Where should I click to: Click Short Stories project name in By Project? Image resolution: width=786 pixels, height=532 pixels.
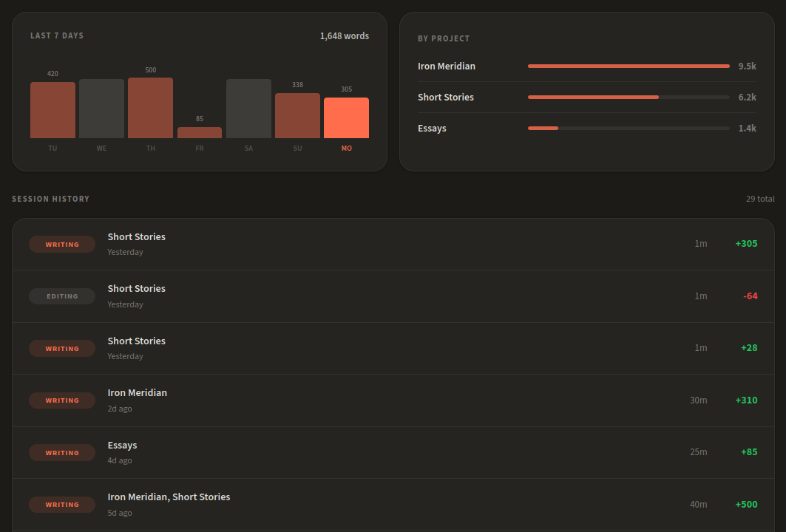point(446,98)
